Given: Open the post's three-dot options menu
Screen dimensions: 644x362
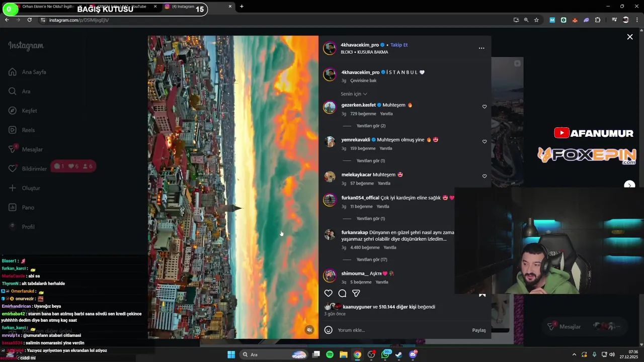Looking at the screenshot, I should click(x=481, y=48).
